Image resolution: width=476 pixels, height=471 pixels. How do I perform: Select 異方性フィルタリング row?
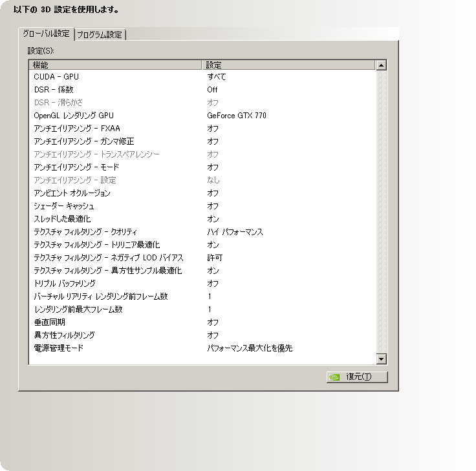tap(202, 335)
